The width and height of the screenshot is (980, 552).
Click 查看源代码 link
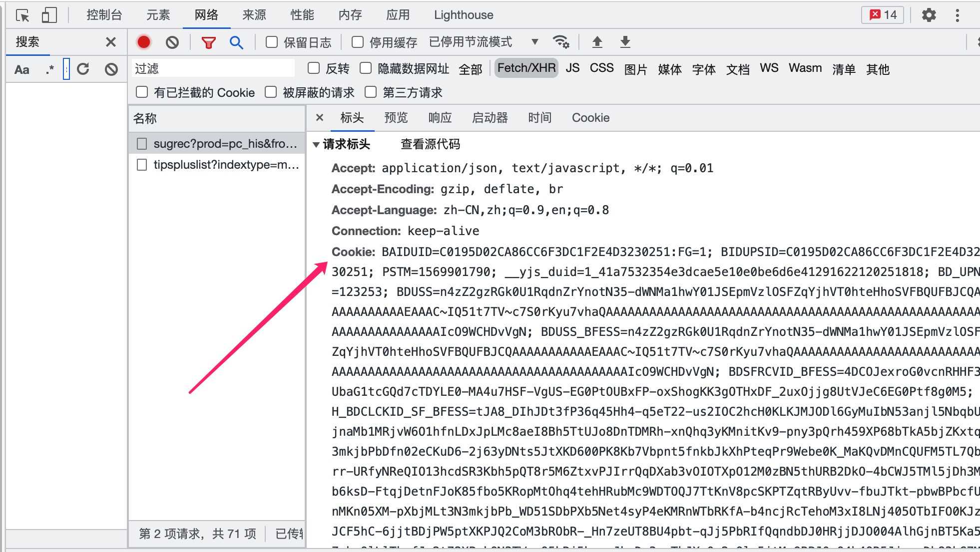430,144
